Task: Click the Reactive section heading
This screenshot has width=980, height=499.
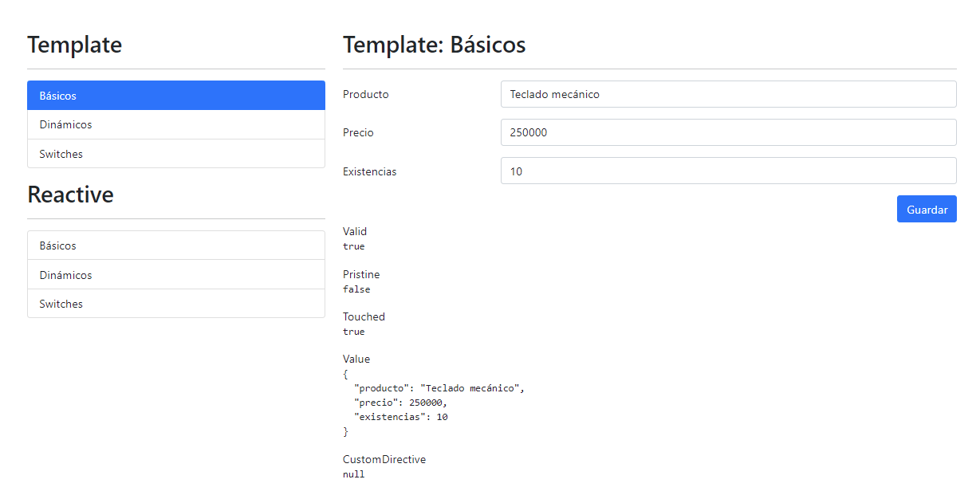Action: (x=70, y=194)
